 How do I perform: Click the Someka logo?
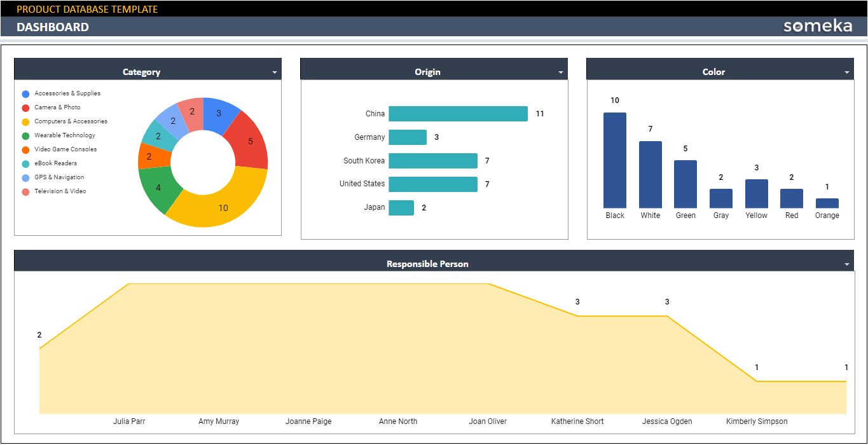point(817,26)
